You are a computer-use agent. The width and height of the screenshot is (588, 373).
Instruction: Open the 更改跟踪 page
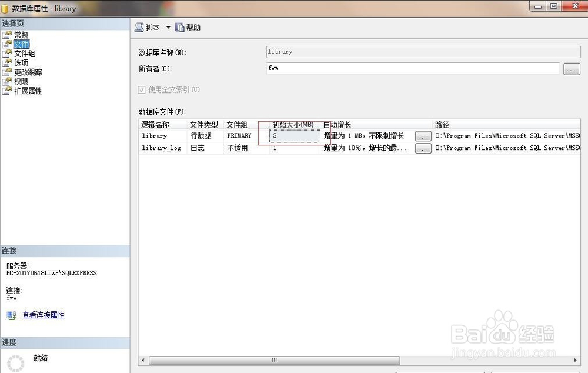tap(28, 72)
